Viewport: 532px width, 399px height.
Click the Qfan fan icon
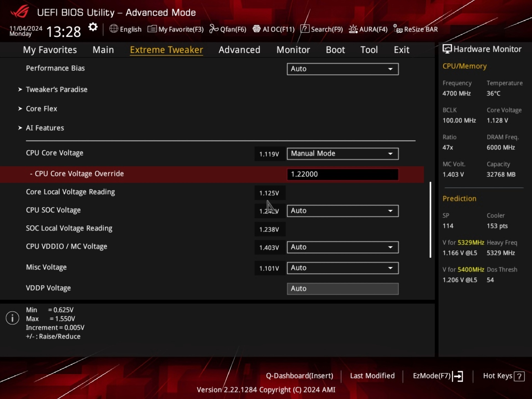(x=214, y=29)
